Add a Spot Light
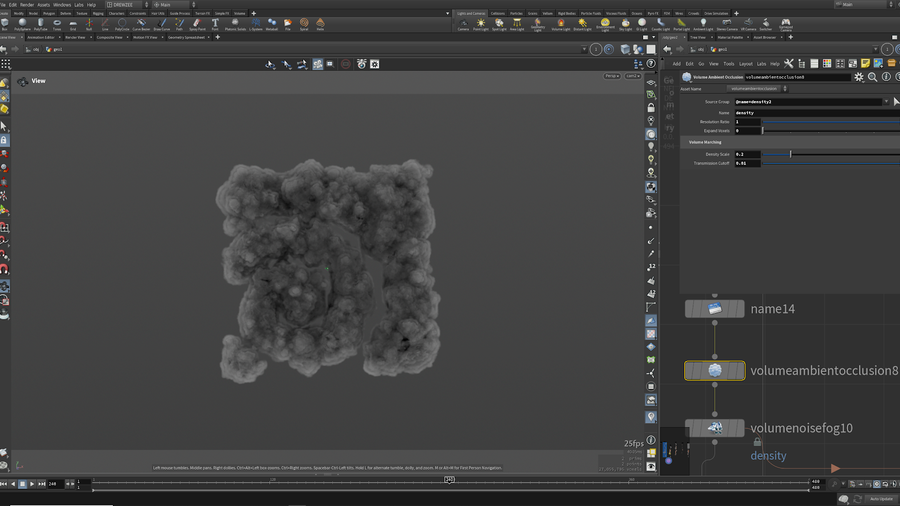 (499, 24)
